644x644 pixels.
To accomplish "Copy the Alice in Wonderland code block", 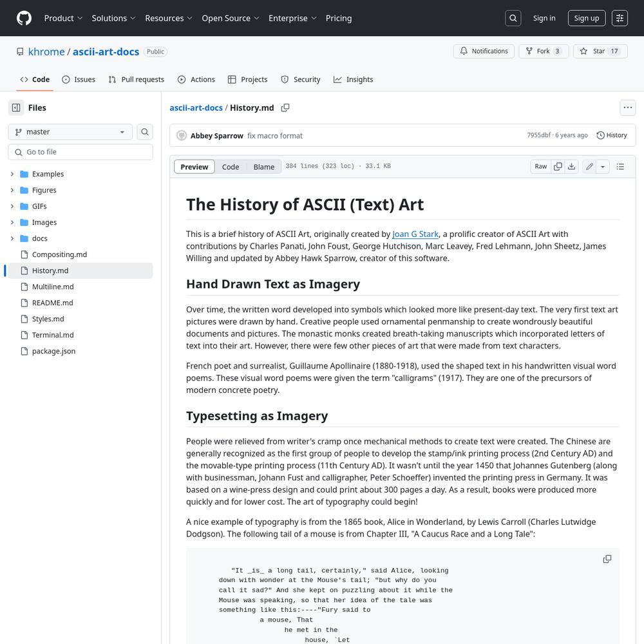I will click(607, 559).
